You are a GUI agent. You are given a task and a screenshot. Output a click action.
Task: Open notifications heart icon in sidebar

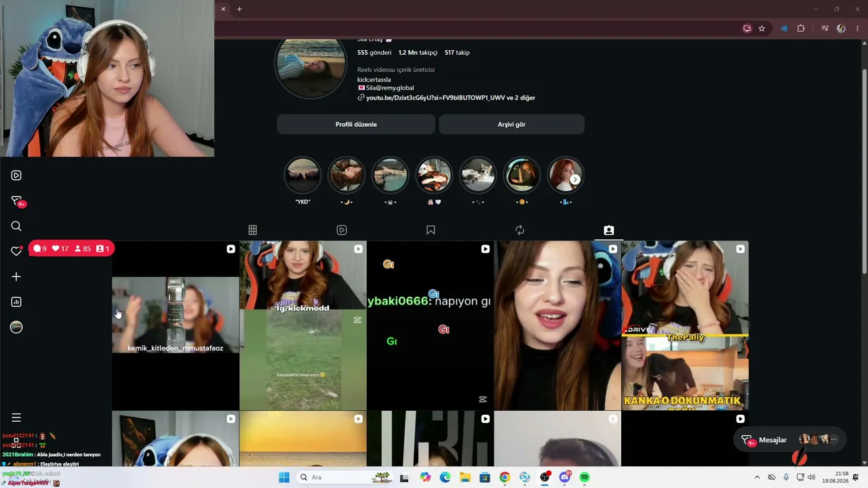coord(16,251)
